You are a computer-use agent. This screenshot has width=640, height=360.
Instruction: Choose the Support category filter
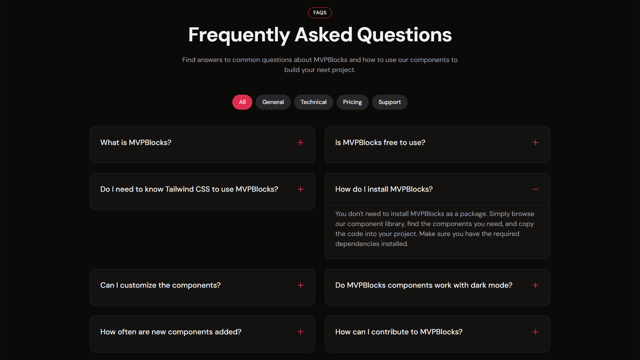(x=389, y=102)
